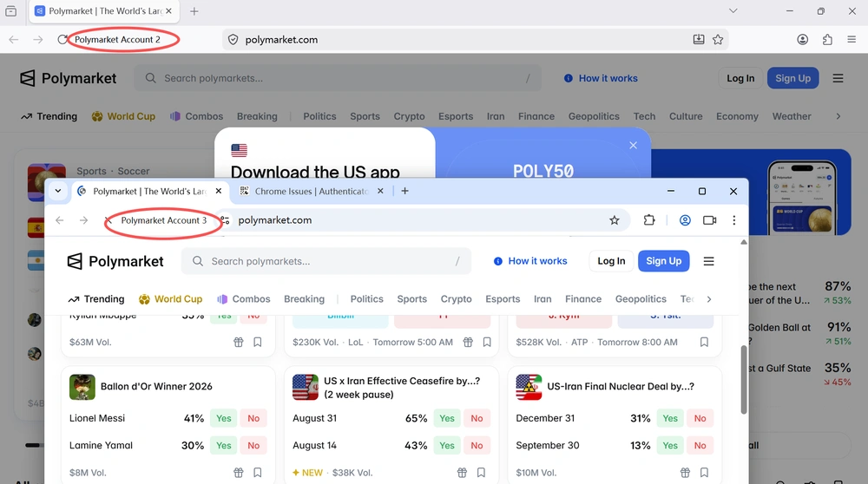
Task: Click Firefox bookmark star icon
Action: (x=718, y=39)
